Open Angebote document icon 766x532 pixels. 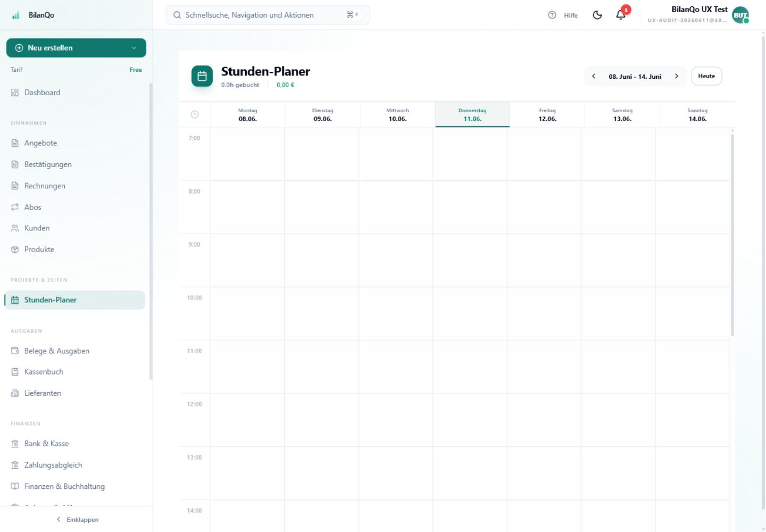pyautogui.click(x=15, y=143)
